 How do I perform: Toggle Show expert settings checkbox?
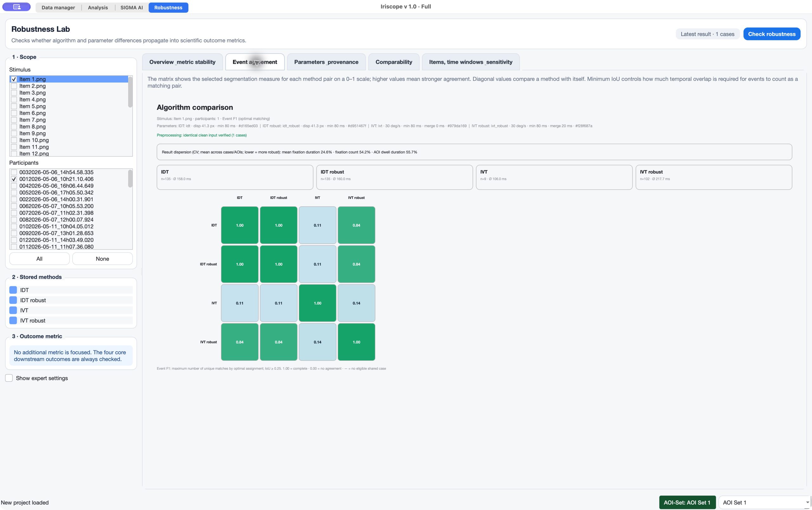point(9,378)
